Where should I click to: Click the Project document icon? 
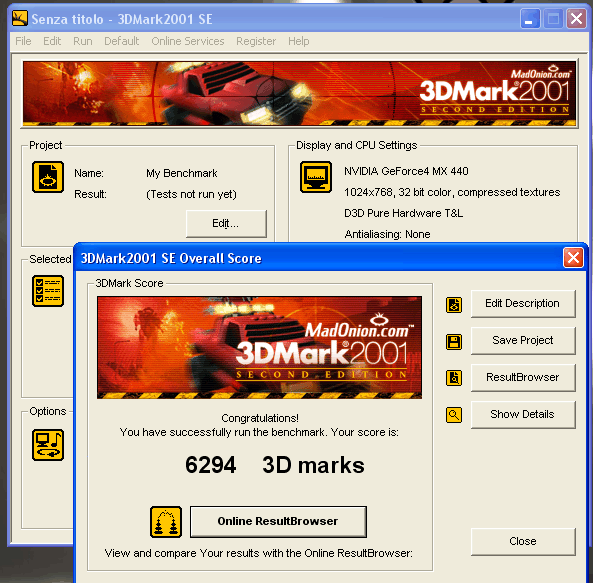(x=48, y=177)
